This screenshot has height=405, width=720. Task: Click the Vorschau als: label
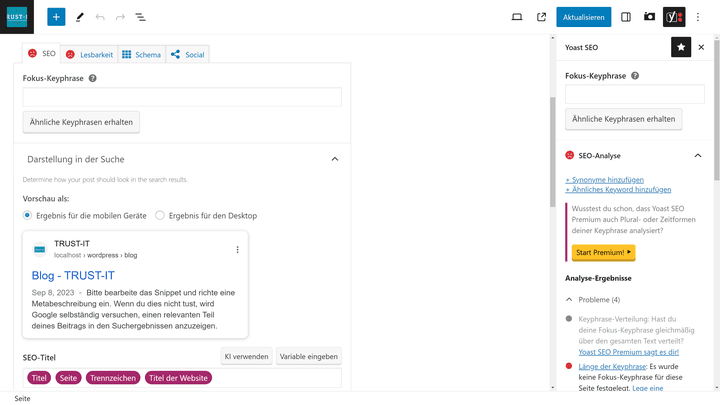pyautogui.click(x=46, y=198)
